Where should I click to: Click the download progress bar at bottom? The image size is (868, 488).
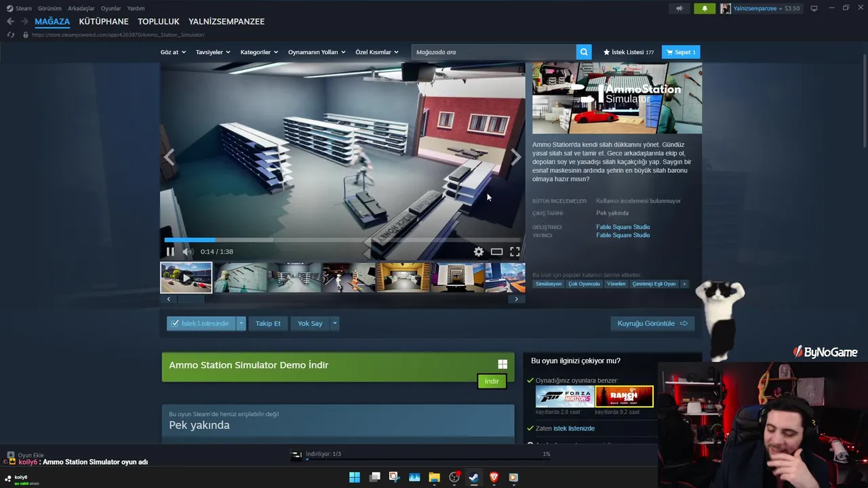428,460
